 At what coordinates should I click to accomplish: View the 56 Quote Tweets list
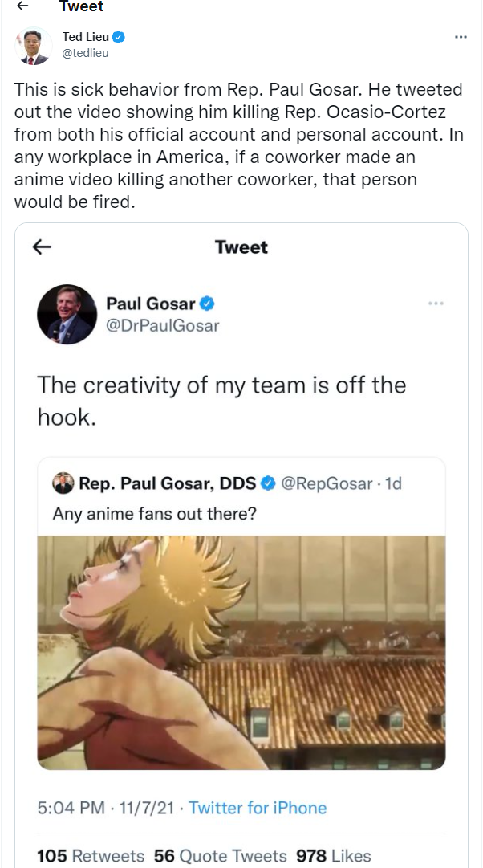click(220, 856)
